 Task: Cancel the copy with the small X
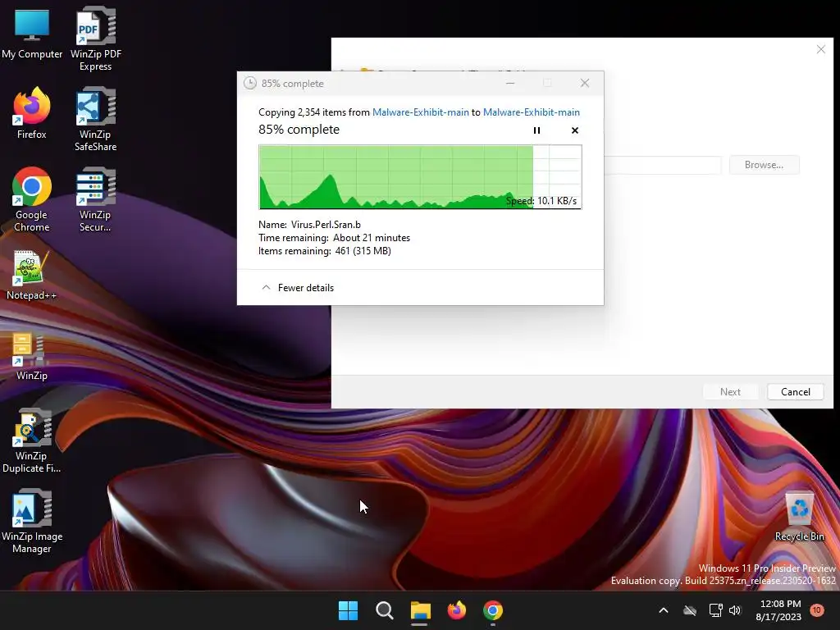[x=575, y=130]
